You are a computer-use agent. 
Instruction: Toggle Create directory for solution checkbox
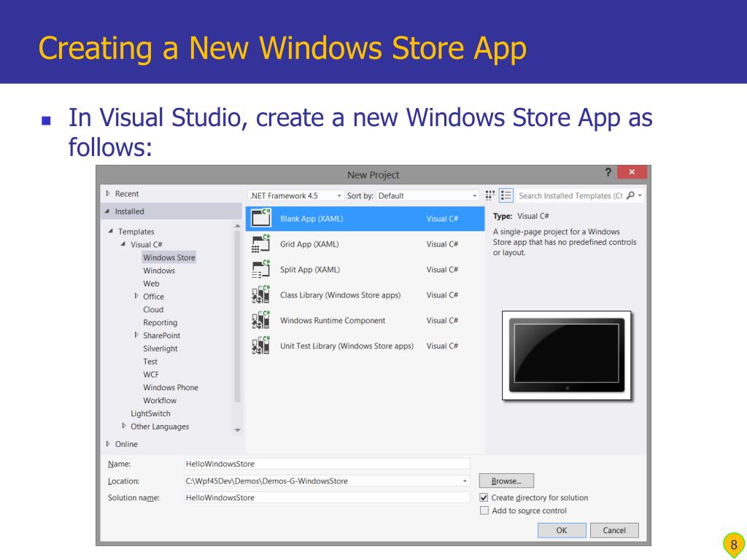tap(484, 497)
